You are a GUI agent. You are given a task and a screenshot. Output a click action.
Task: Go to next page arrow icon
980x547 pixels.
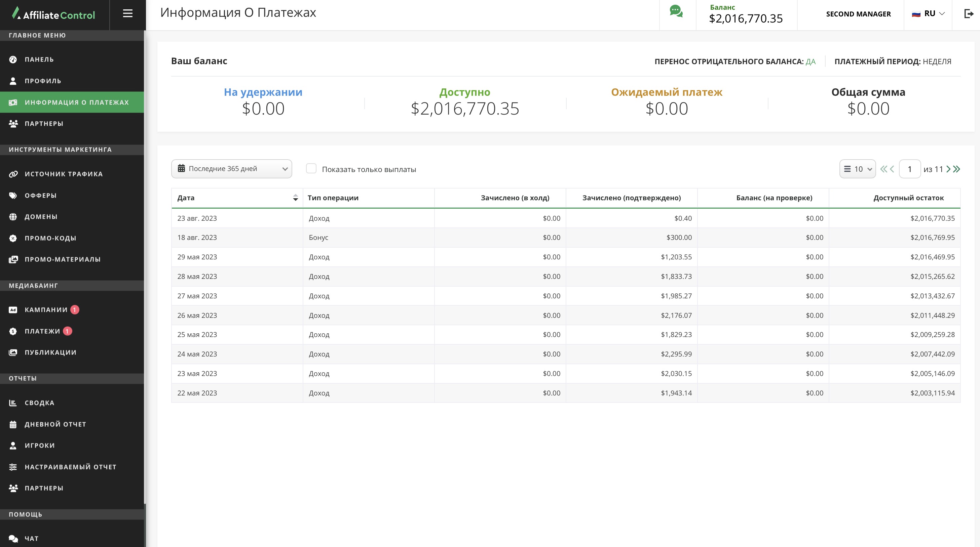click(948, 169)
